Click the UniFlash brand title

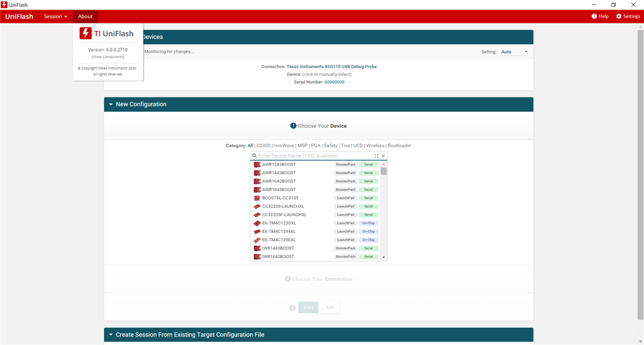click(x=19, y=16)
